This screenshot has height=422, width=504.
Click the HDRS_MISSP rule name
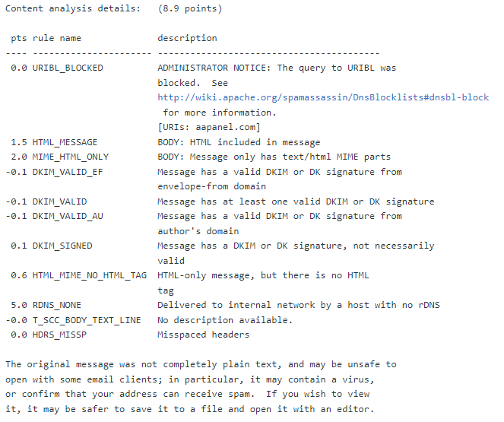coord(59,335)
